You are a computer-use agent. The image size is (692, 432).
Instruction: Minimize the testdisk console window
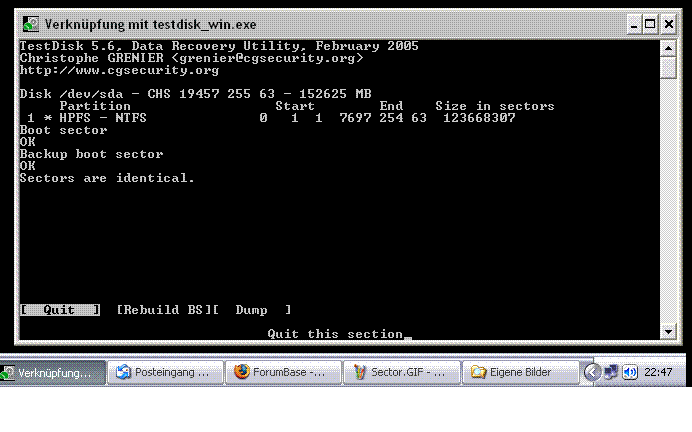(x=634, y=24)
